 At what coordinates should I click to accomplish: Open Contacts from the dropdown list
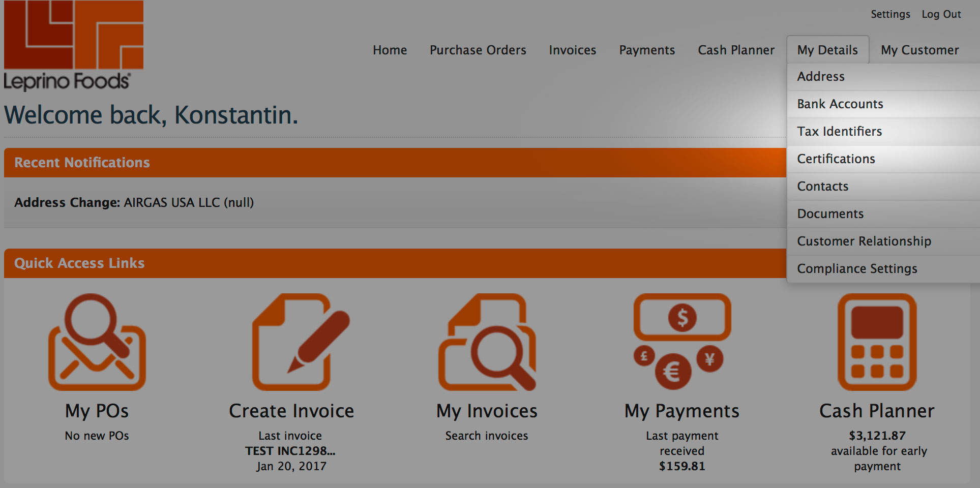[883, 187]
